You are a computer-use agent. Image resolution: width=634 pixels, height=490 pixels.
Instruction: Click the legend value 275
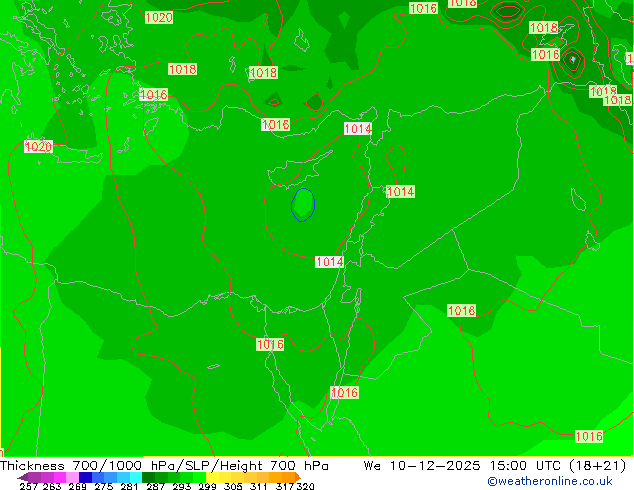coord(104,486)
